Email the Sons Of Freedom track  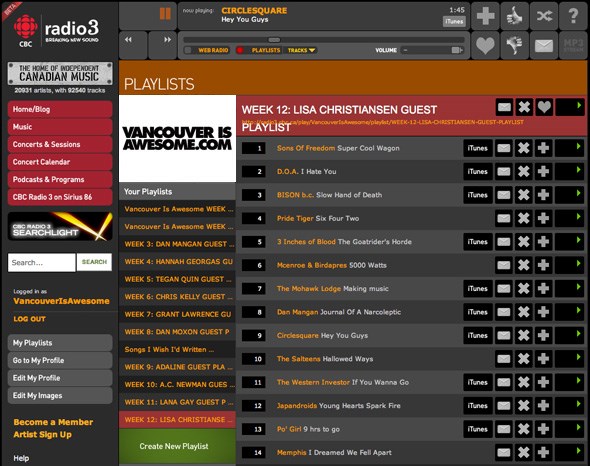(504, 148)
